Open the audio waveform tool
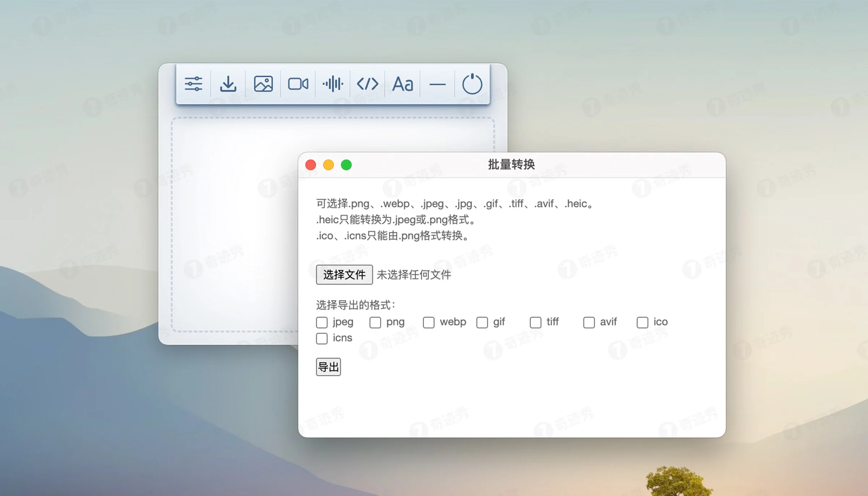The image size is (868, 496). pyautogui.click(x=333, y=84)
